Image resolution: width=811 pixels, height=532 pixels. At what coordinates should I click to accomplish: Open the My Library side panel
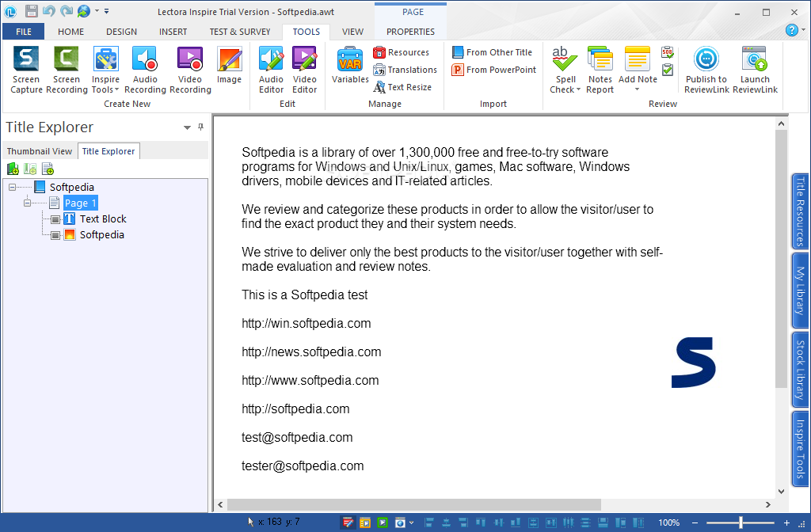(x=800, y=290)
